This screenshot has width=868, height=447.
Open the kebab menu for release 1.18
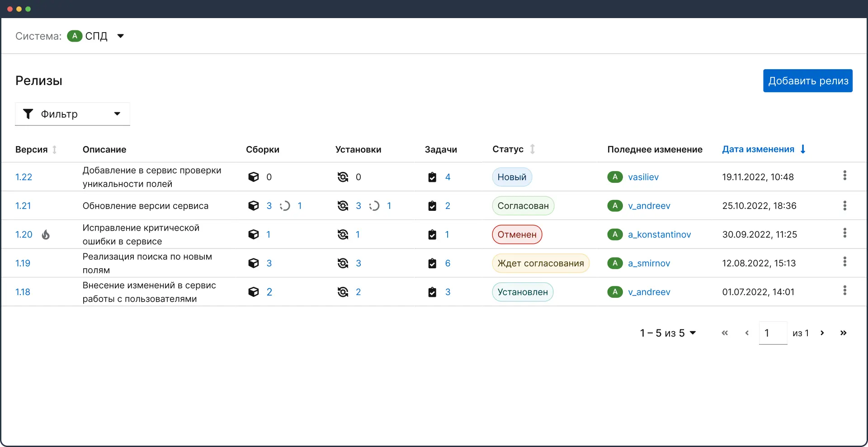844,290
